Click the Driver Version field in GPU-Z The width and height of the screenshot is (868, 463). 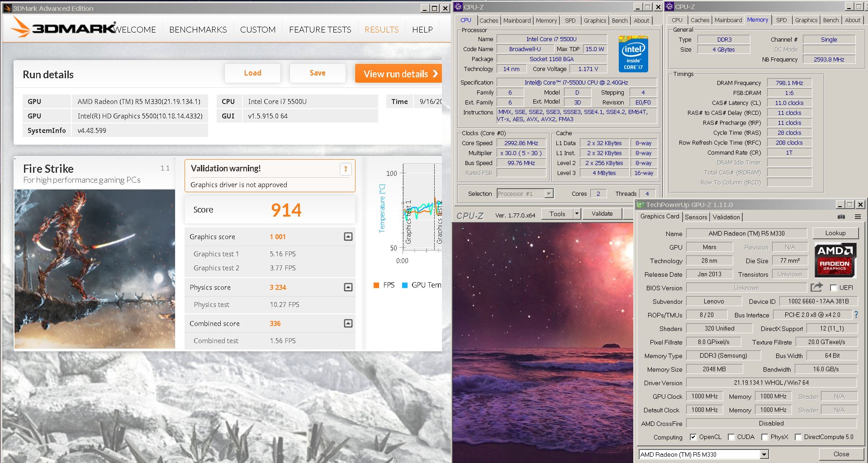point(771,383)
